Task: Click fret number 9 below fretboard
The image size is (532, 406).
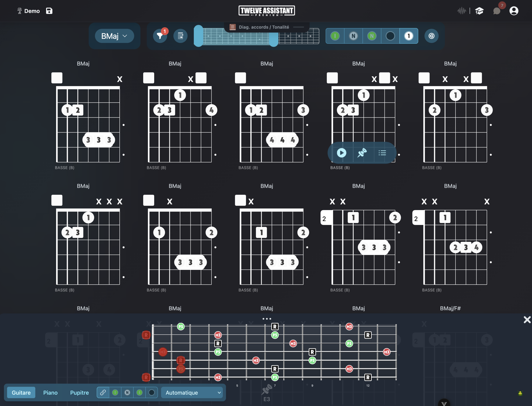Action: point(312,385)
